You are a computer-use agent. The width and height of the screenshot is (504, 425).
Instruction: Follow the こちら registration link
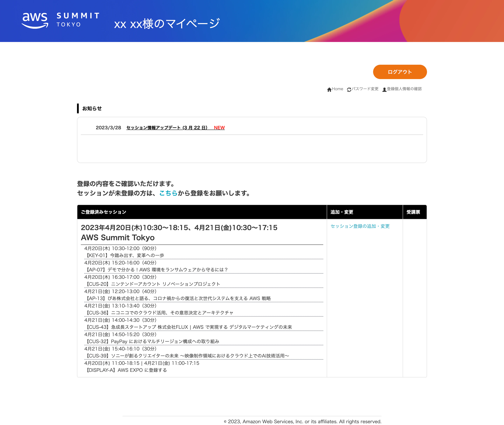(168, 193)
